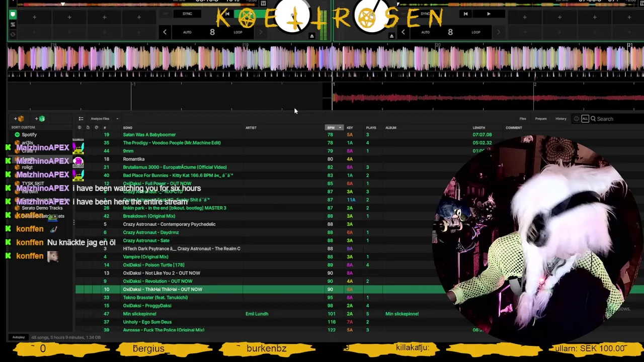Image resolution: width=644 pixels, height=362 pixels.
Task: Click the file type column header icon
Action: 88,128
